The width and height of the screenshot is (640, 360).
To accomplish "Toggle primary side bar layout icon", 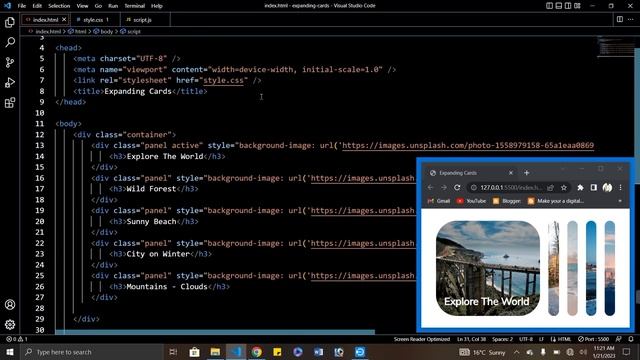I will point(549,6).
